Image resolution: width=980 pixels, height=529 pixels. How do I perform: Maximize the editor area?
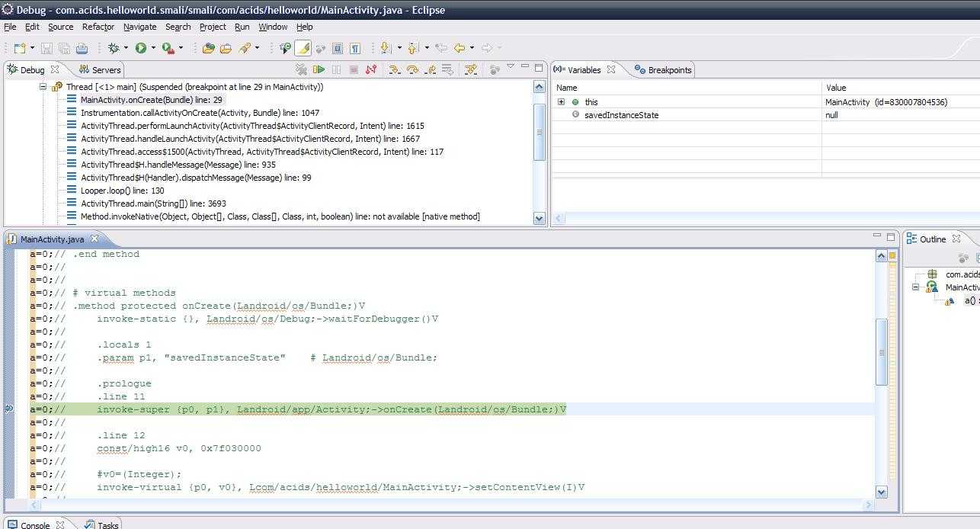point(890,237)
